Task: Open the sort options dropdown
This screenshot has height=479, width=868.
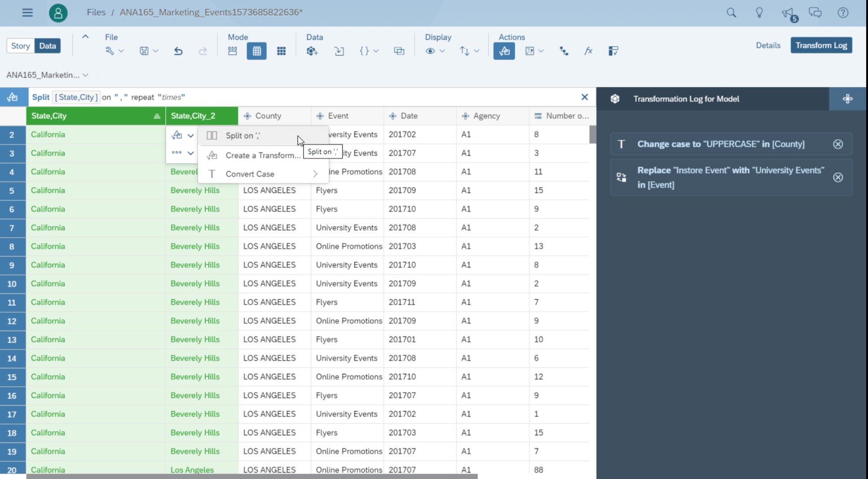Action: [469, 51]
